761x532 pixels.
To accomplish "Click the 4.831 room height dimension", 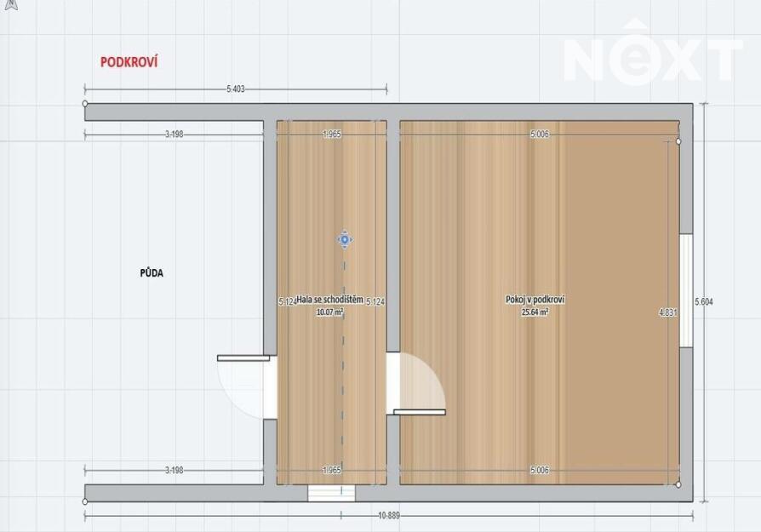I will (x=668, y=312).
